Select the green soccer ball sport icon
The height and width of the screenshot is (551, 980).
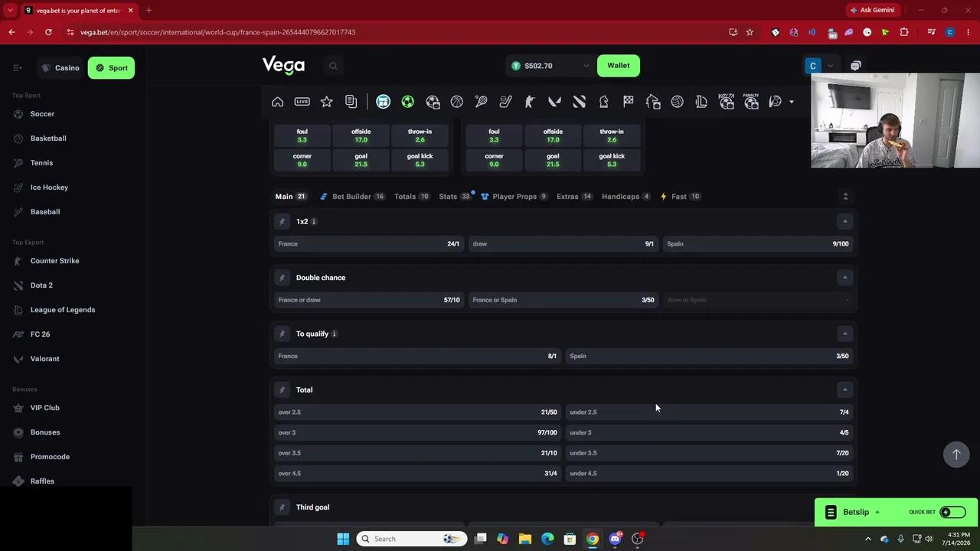408,102
